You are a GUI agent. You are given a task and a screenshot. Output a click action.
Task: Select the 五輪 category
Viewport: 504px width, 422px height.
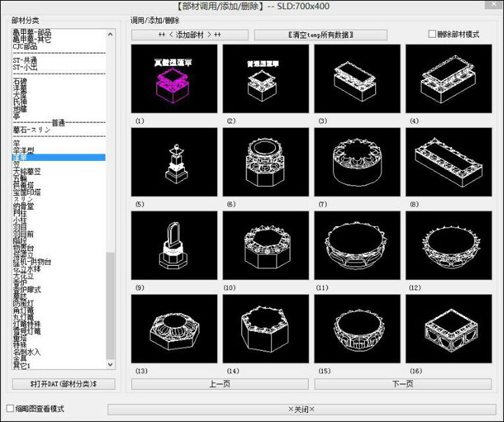[x=20, y=178]
